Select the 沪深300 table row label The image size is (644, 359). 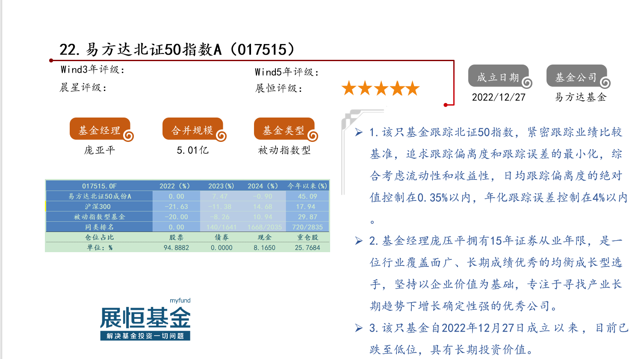[99, 206]
